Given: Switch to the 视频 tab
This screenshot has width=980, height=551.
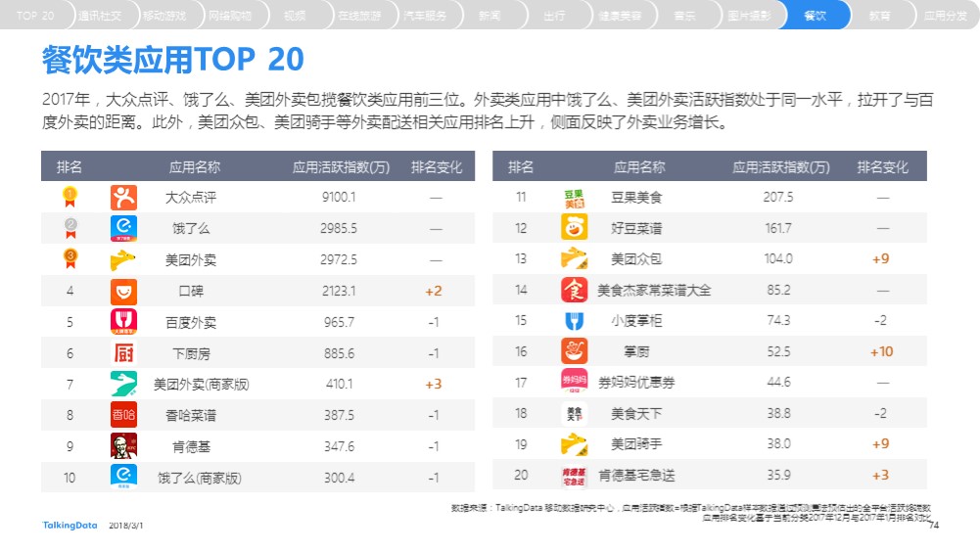Looking at the screenshot, I should [295, 16].
